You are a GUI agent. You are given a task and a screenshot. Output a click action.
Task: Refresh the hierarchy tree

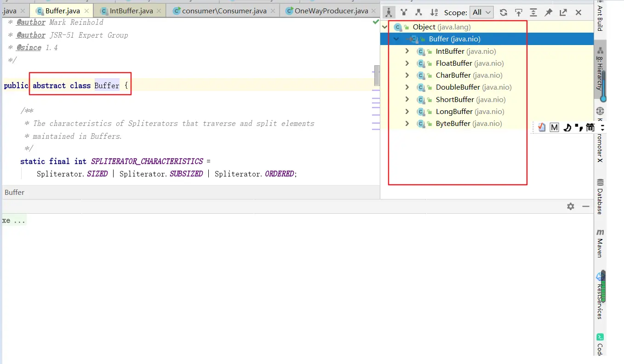504,12
